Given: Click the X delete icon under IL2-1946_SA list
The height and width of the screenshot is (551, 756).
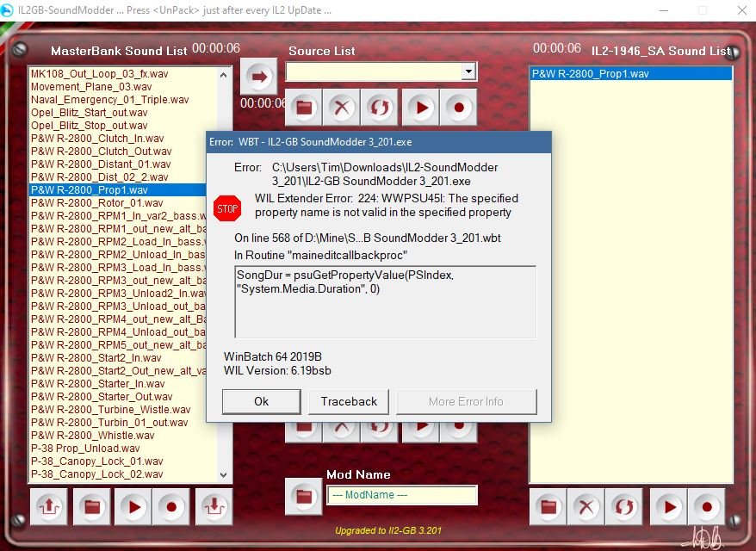Looking at the screenshot, I should (586, 506).
